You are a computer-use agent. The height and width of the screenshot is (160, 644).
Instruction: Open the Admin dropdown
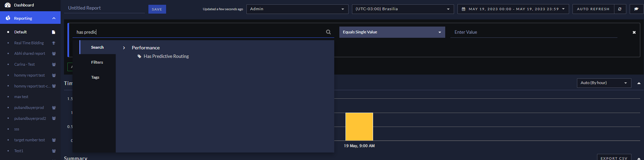tap(297, 9)
